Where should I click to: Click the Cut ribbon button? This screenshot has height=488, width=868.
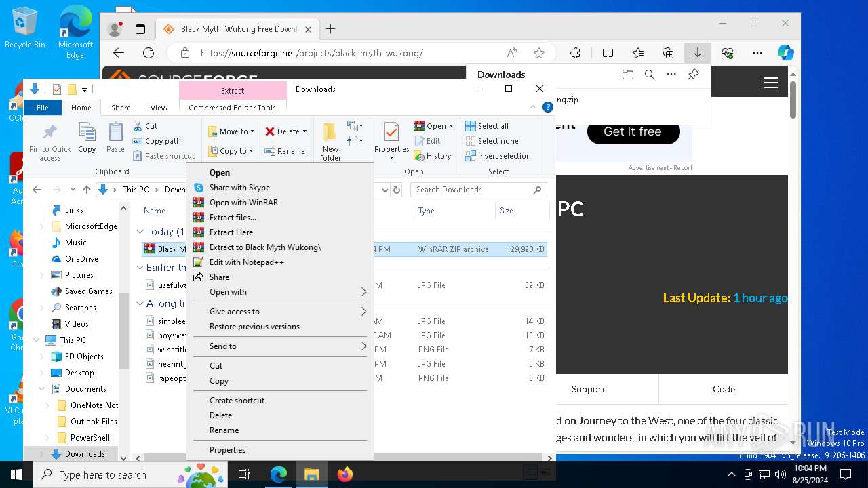pyautogui.click(x=145, y=126)
